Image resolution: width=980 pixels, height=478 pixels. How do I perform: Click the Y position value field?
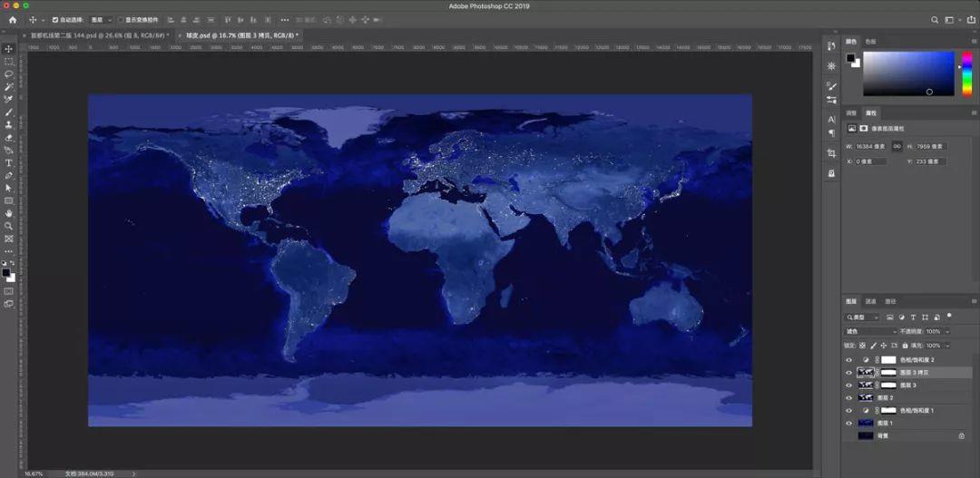tap(930, 161)
